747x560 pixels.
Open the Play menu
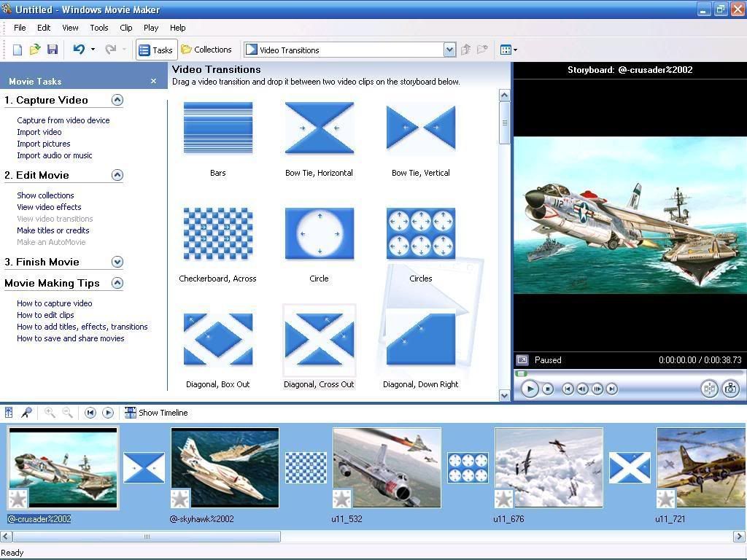coord(151,28)
